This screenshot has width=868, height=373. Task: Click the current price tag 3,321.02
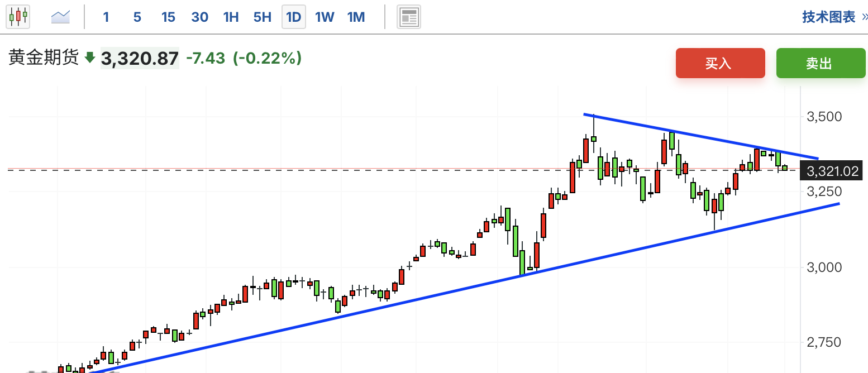point(832,171)
